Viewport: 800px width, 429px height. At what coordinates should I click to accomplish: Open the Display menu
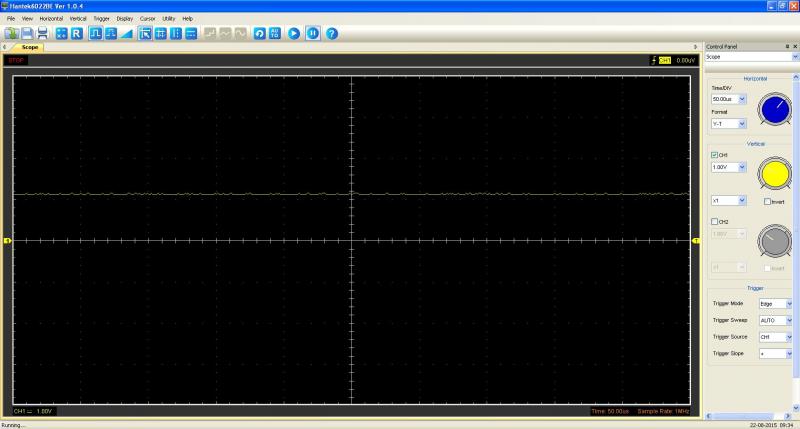click(x=124, y=18)
